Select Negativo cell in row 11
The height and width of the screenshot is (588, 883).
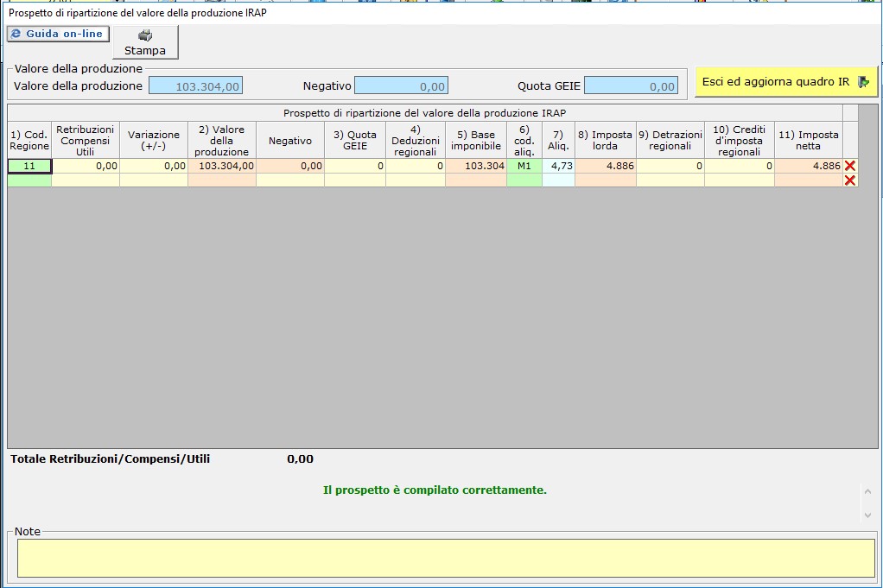point(290,166)
